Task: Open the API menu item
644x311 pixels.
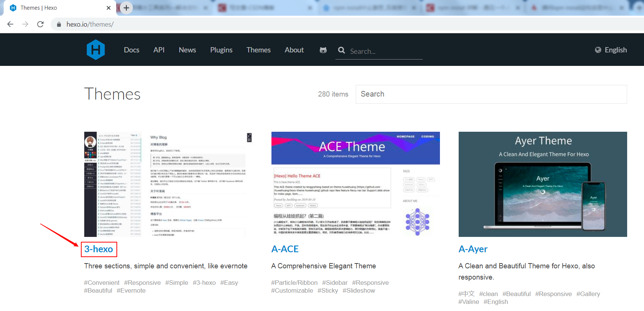Action: pyautogui.click(x=159, y=50)
